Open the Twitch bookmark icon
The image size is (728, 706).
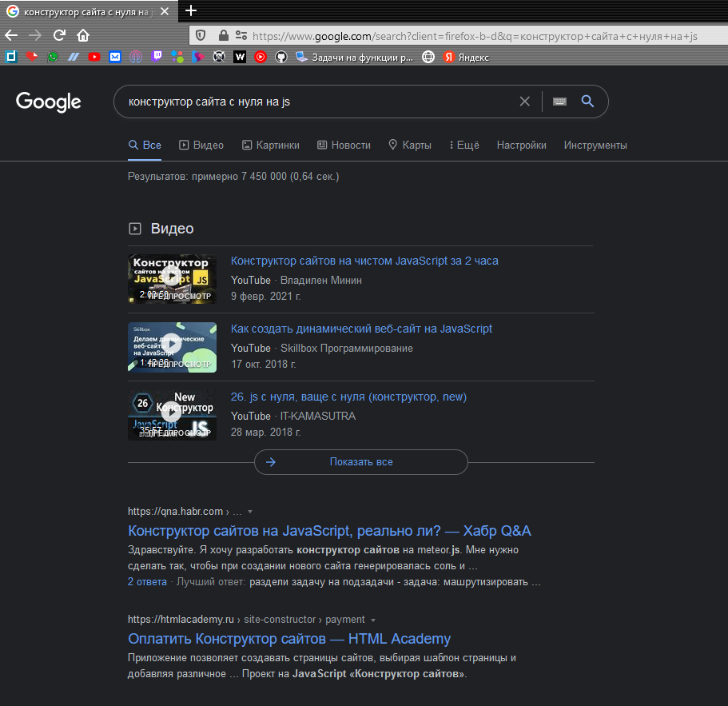(157, 57)
